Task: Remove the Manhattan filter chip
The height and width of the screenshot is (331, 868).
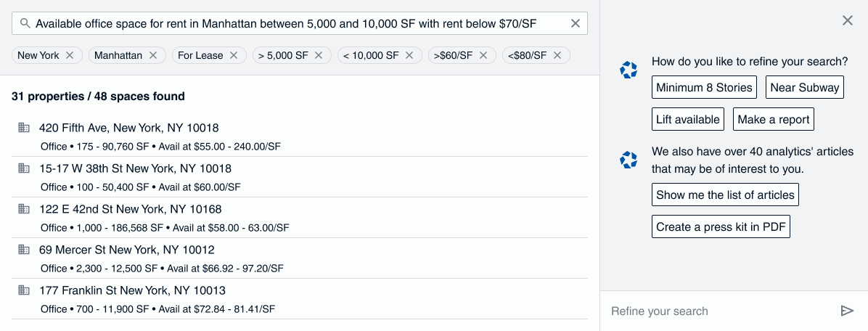Action: click(153, 55)
